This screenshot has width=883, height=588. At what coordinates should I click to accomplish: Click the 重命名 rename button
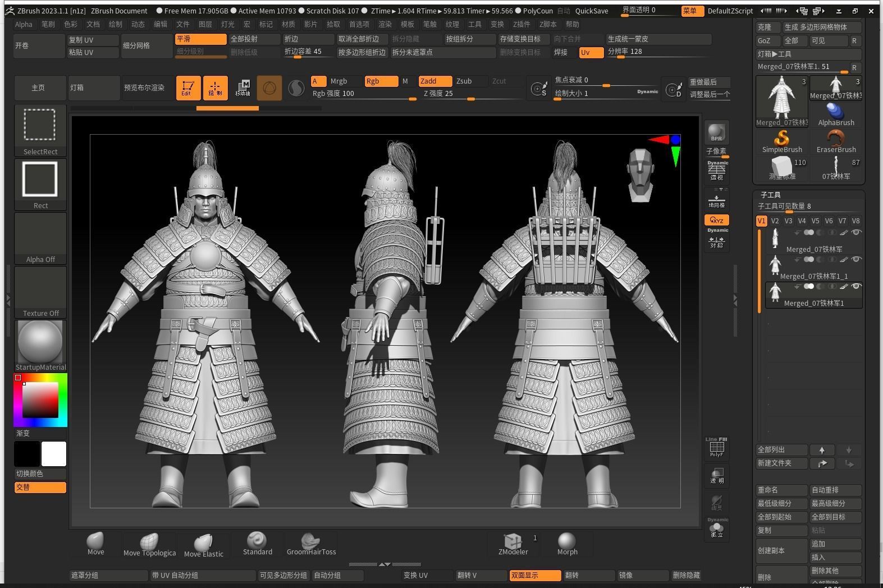pos(782,490)
